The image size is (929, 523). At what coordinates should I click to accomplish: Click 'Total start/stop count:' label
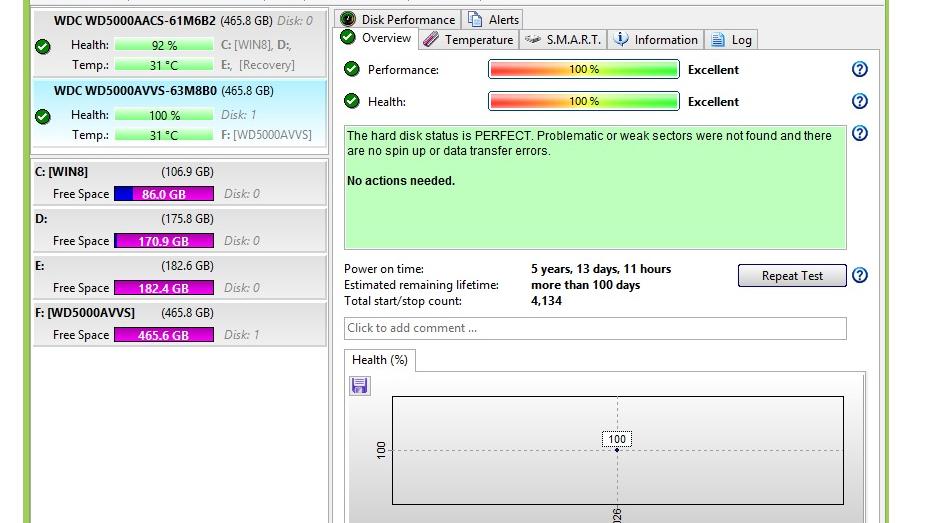pyautogui.click(x=403, y=301)
